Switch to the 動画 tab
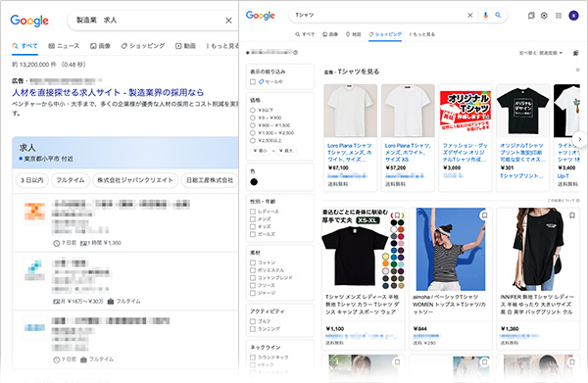 [x=185, y=46]
